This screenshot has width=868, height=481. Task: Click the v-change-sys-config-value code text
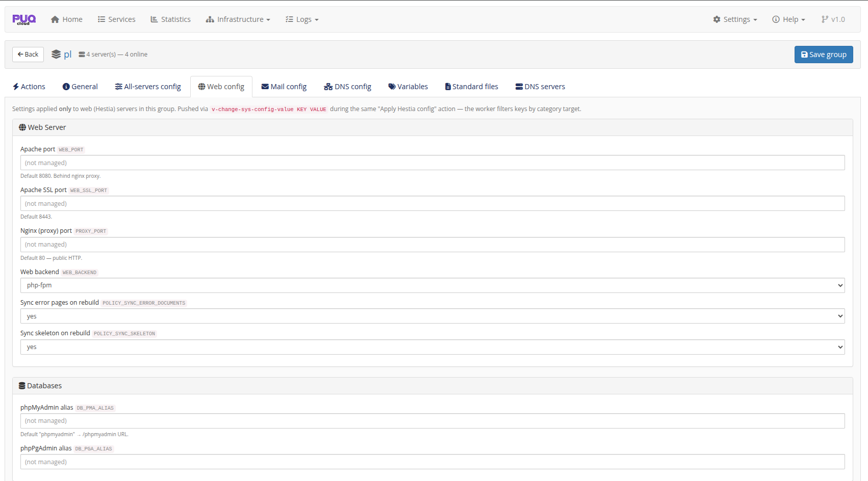[269, 109]
